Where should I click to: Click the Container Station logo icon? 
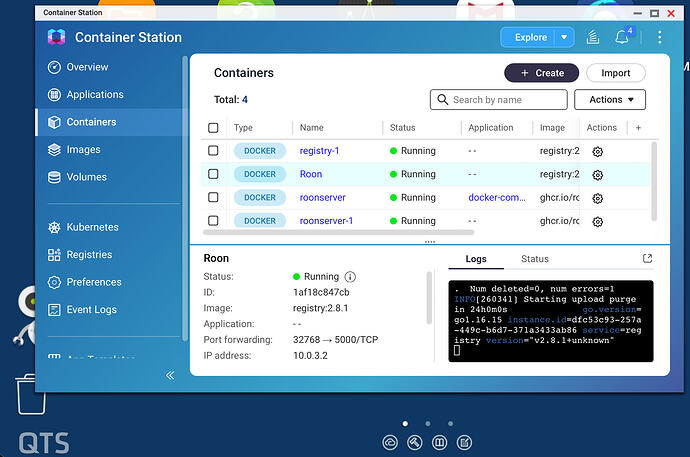point(56,37)
